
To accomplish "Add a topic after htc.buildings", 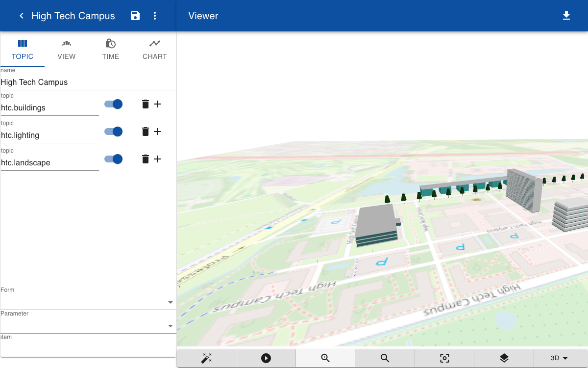I will [157, 104].
